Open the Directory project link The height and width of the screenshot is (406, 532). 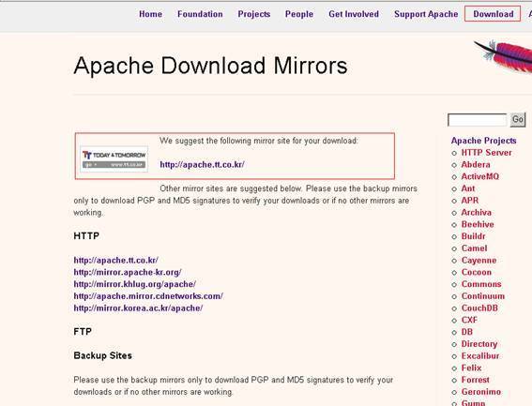pyautogui.click(x=479, y=344)
